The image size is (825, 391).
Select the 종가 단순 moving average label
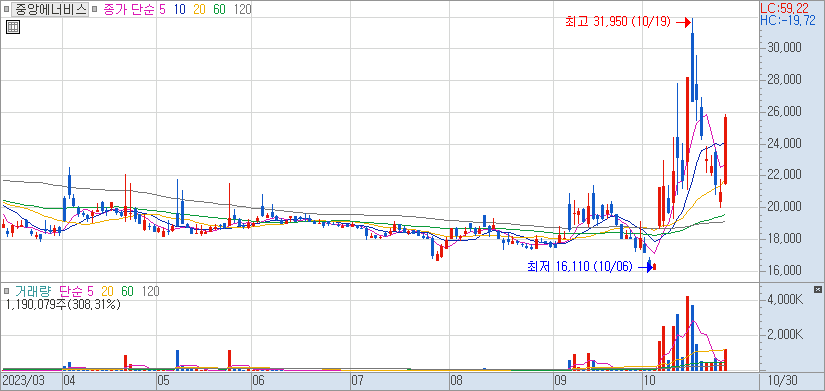click(128, 9)
